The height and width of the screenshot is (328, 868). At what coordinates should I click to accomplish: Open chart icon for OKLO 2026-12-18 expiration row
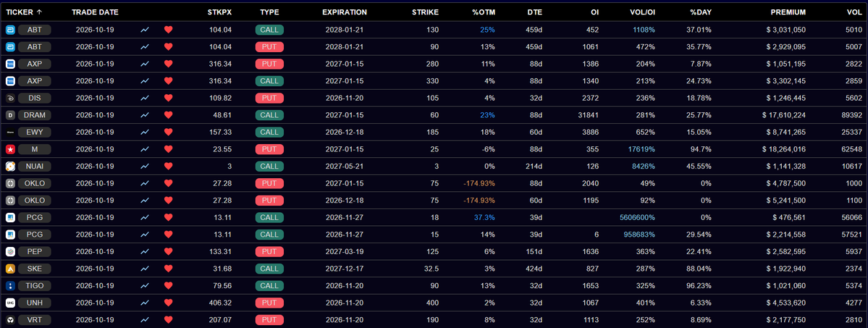[x=145, y=200]
